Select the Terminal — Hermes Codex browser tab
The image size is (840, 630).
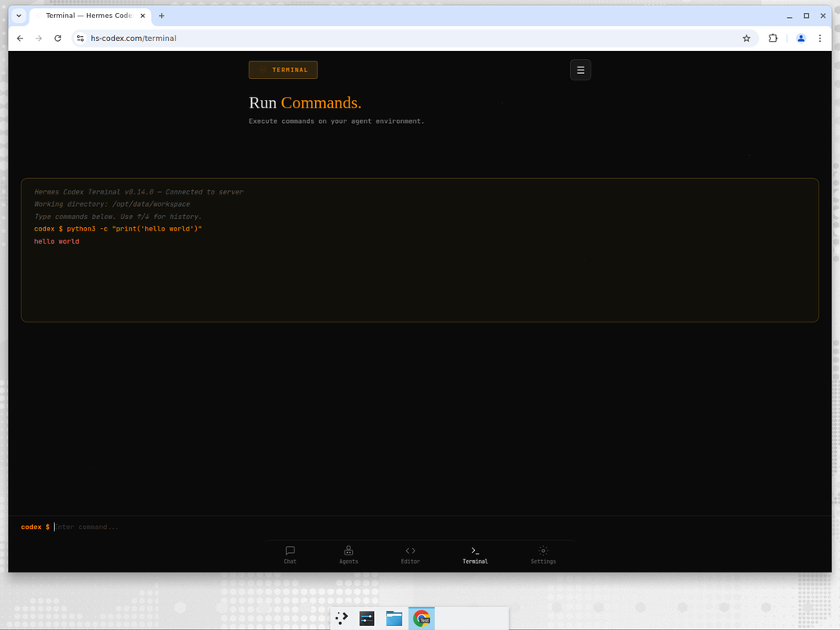pos(89,16)
